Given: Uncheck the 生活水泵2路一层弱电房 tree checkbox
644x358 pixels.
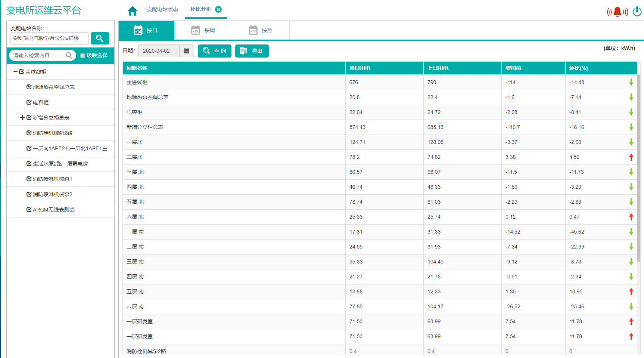Looking at the screenshot, I should pyautogui.click(x=29, y=163).
